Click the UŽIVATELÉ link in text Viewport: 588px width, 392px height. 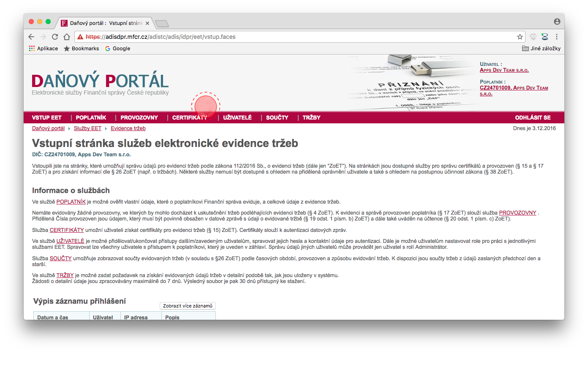tap(71, 241)
